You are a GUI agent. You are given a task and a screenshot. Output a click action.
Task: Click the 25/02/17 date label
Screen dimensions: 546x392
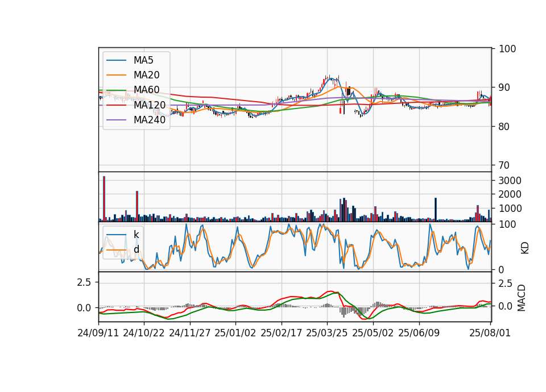pos(281,333)
